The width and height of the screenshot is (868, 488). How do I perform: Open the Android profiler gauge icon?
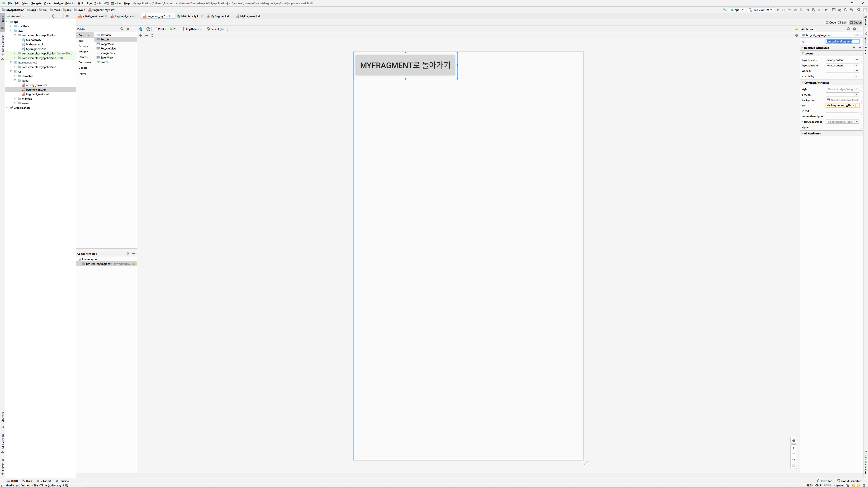(807, 10)
